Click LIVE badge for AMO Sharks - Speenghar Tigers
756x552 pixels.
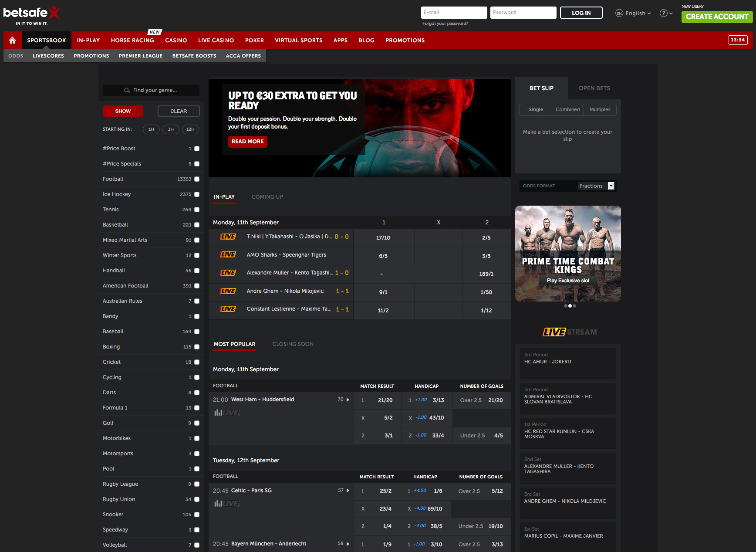coord(228,255)
